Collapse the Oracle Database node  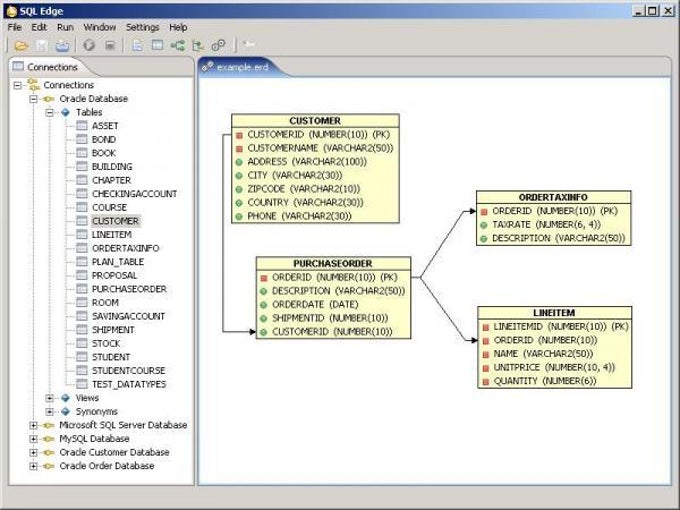click(33, 99)
